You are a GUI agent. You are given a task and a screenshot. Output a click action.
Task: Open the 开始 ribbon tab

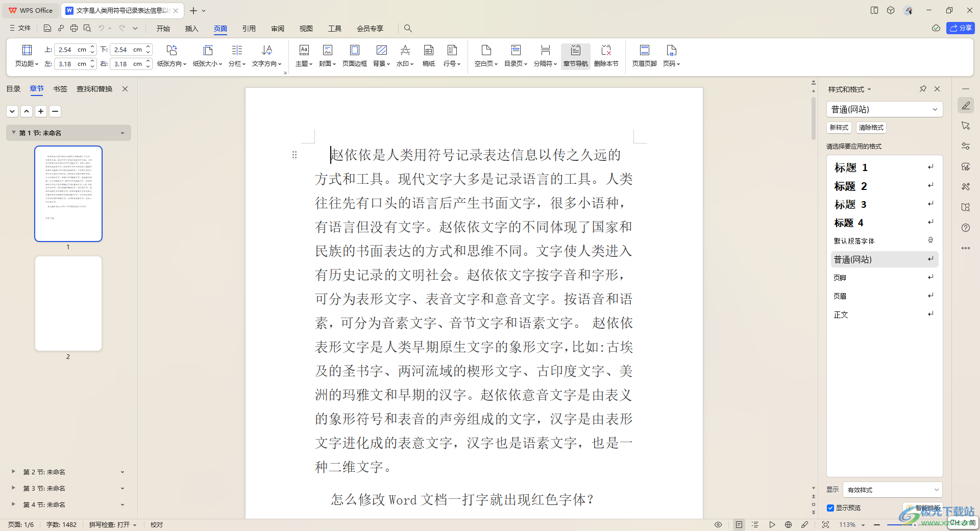(x=163, y=29)
